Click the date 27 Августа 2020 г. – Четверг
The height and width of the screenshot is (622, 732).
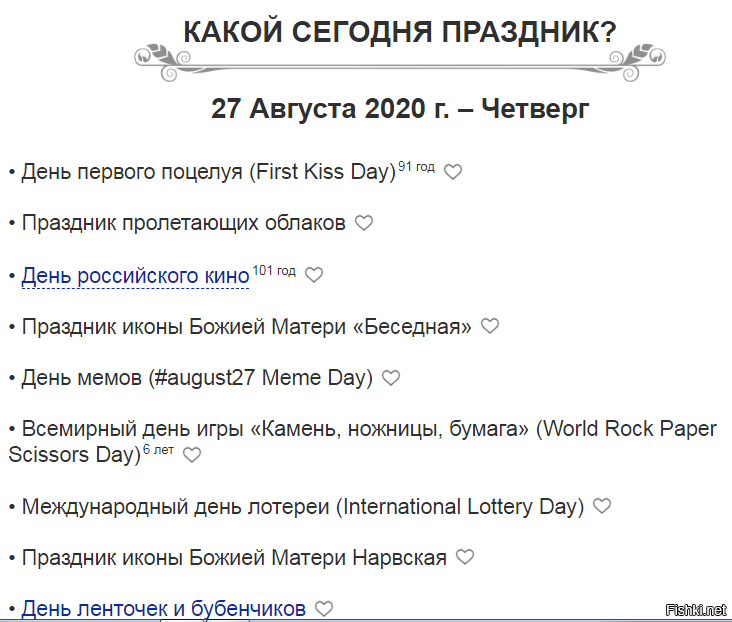pyautogui.click(x=400, y=108)
